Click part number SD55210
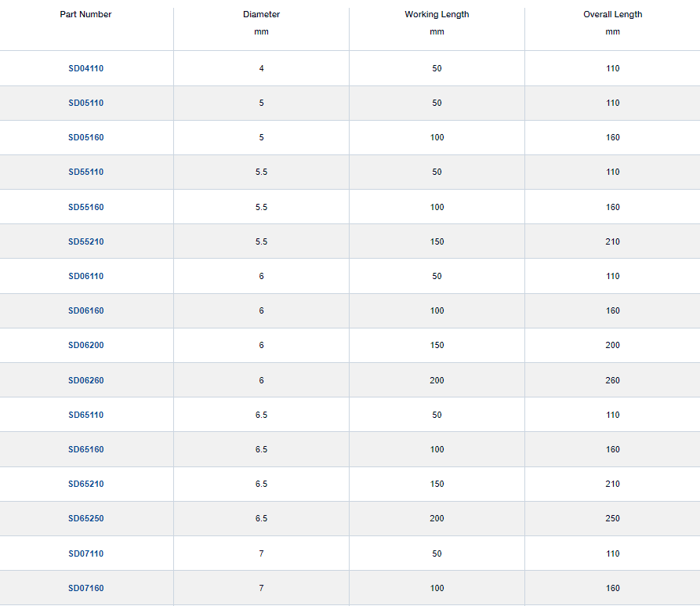This screenshot has width=700, height=606. 85,241
